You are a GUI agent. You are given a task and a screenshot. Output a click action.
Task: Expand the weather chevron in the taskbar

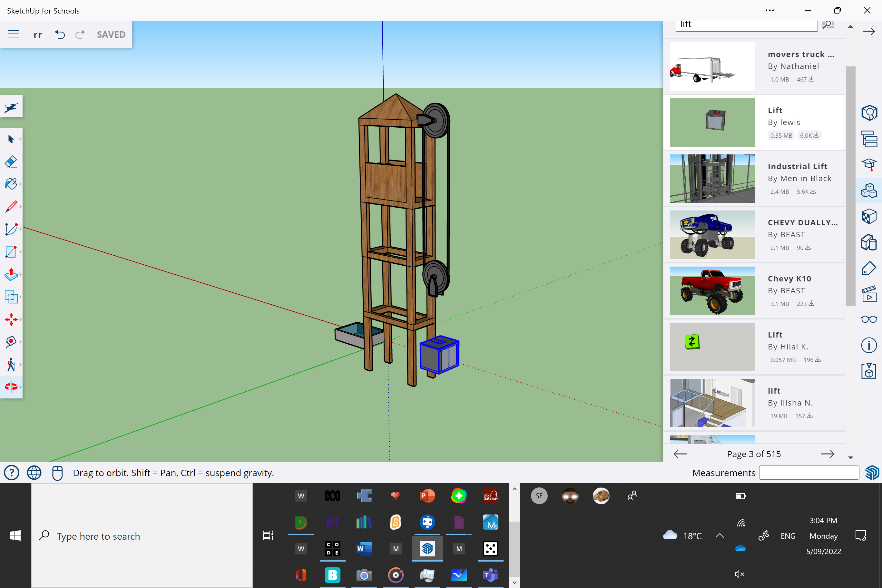pyautogui.click(x=720, y=535)
